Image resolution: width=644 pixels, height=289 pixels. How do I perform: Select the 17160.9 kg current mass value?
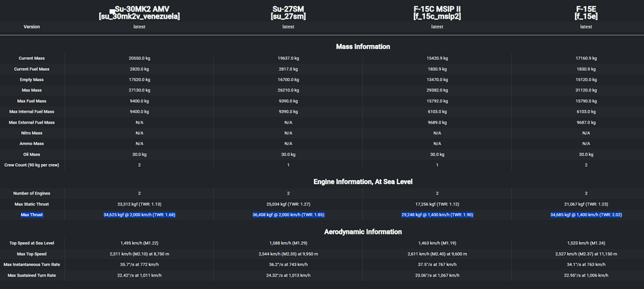click(x=586, y=58)
